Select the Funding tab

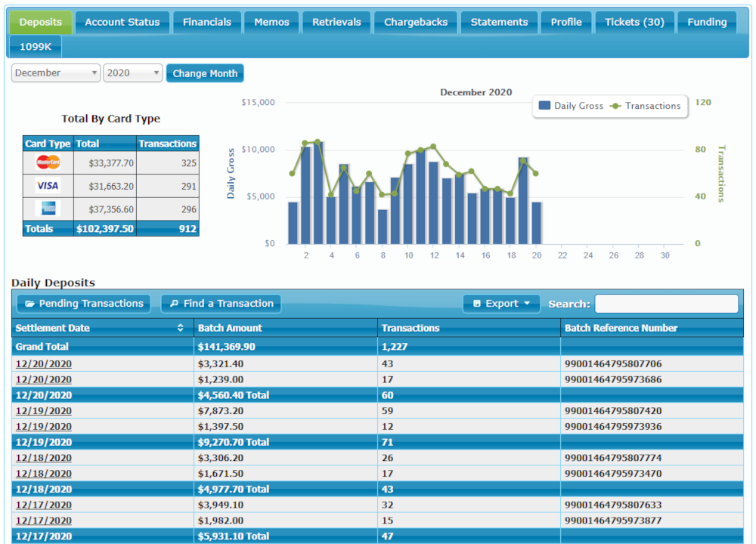pyautogui.click(x=707, y=22)
